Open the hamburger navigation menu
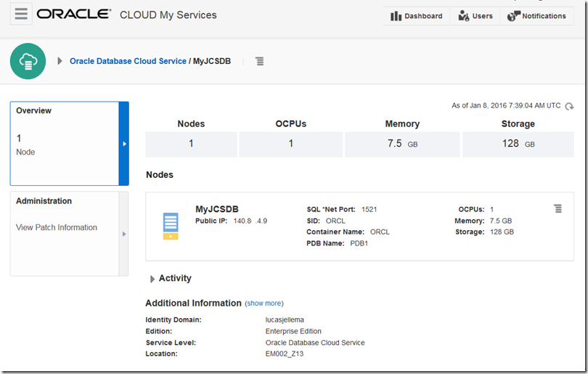The image size is (588, 374). (21, 15)
